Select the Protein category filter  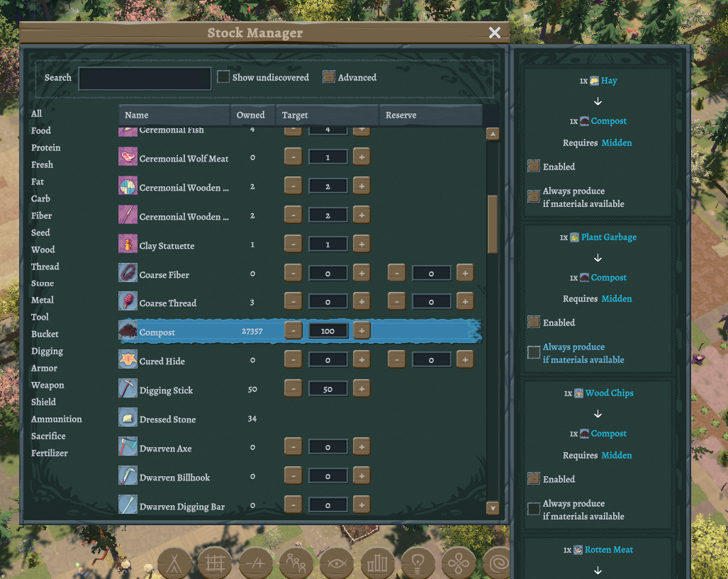[45, 147]
